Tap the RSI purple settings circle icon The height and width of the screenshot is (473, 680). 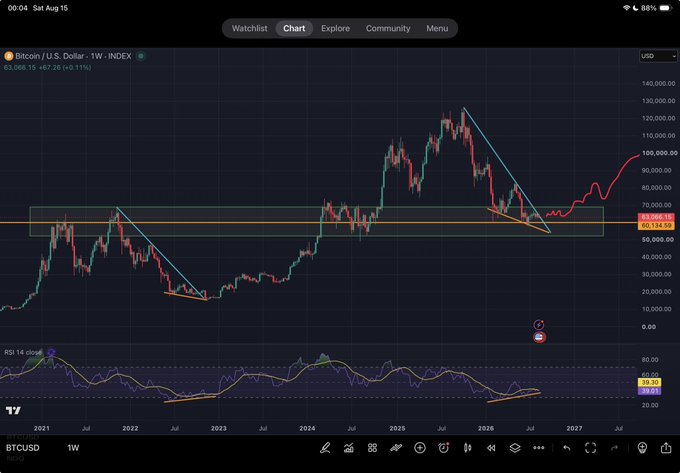[51, 352]
